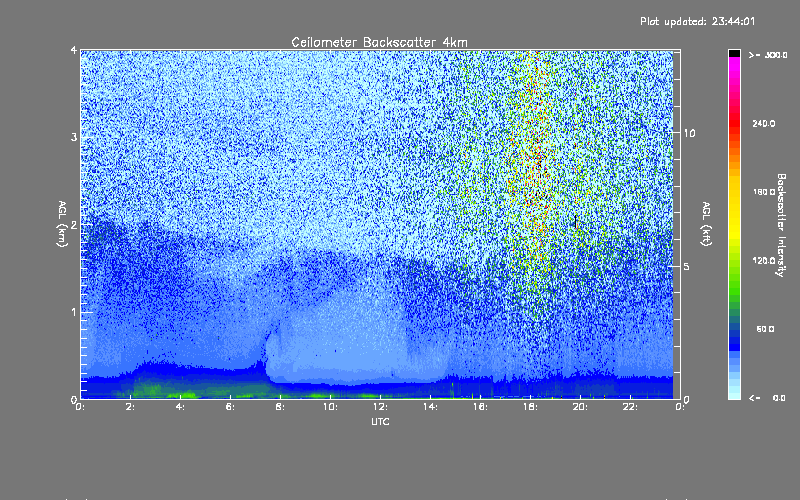Click the '12:' tick on the UTC axis
The width and height of the screenshot is (800, 500).
[381, 407]
